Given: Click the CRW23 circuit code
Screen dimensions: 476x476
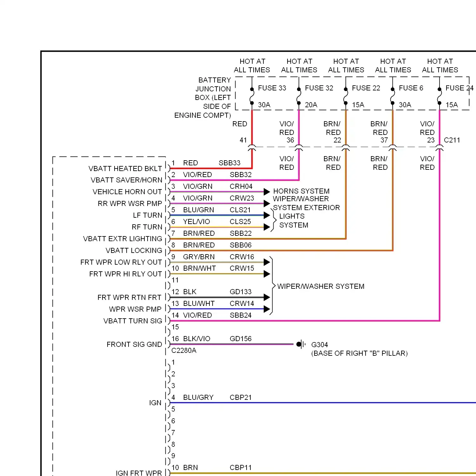Looking at the screenshot, I should point(242,198).
